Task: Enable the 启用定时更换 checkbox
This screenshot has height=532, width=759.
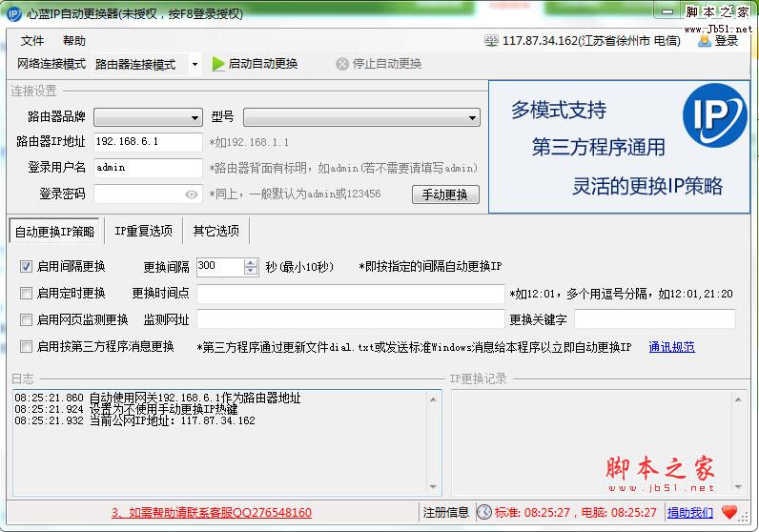Action: click(26, 293)
